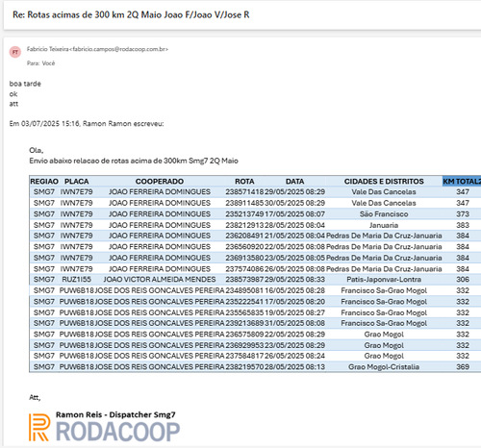
Task: Click the ROTA column header
Action: point(244,182)
